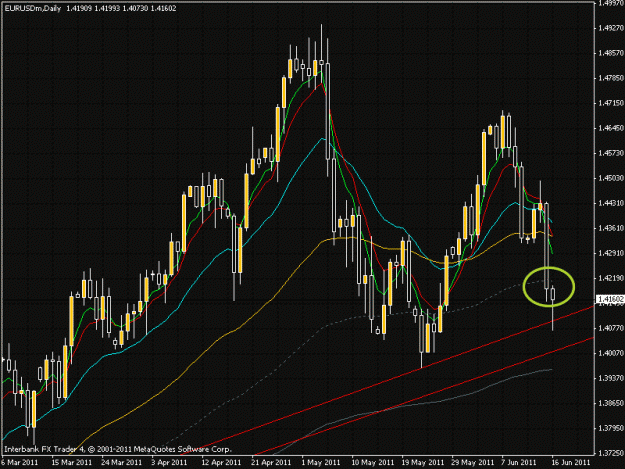Click the 1 May 2011 date label
The width and height of the screenshot is (625, 469).
(x=321, y=463)
